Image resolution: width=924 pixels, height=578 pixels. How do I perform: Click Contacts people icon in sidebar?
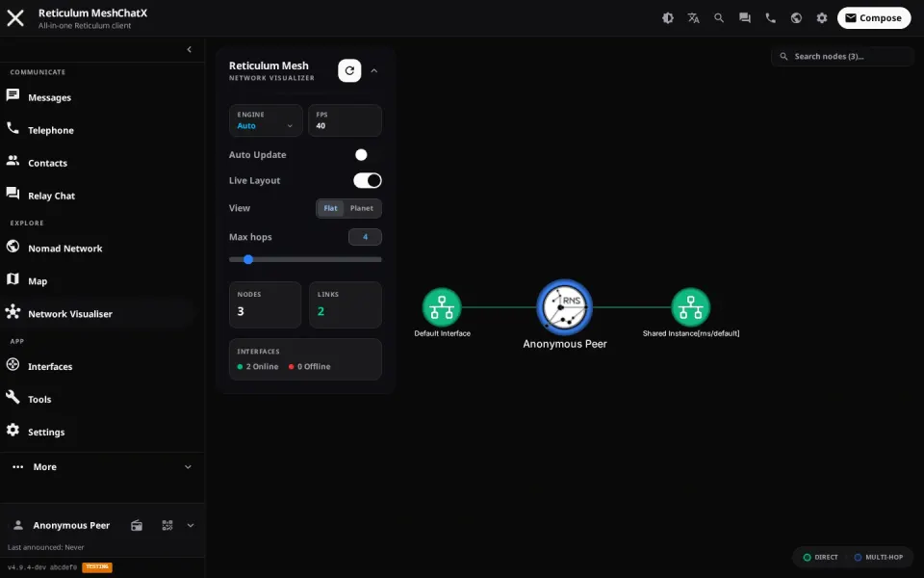(x=13, y=161)
